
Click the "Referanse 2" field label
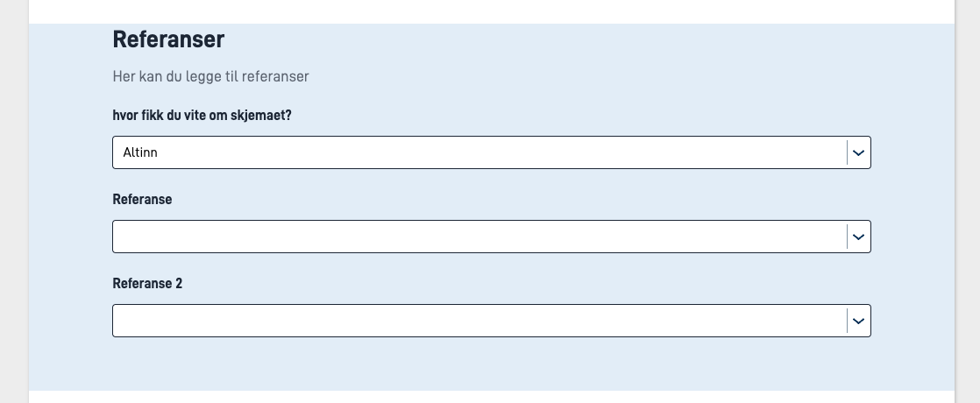(147, 283)
